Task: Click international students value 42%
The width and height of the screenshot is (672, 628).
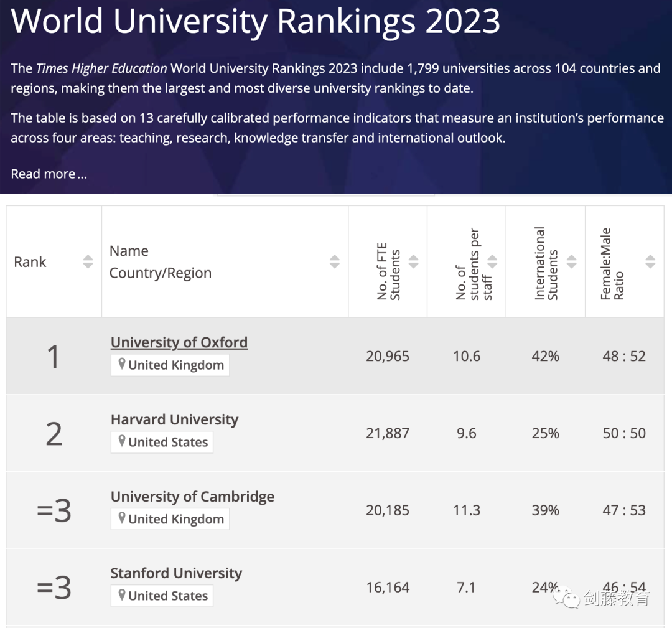Action: coord(546,356)
